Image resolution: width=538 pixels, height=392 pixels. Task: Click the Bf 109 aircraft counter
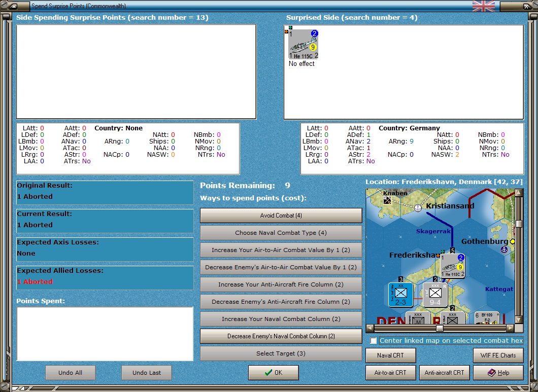[486, 317]
